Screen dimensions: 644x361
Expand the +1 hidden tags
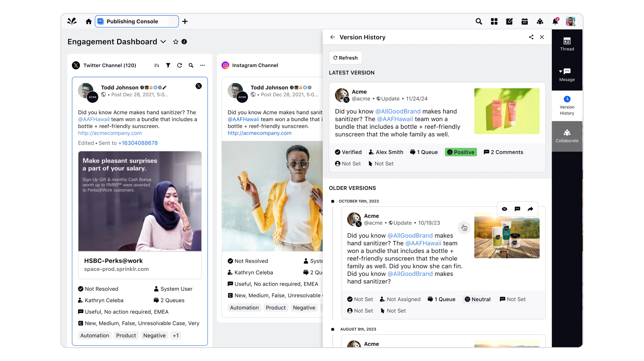176,336
